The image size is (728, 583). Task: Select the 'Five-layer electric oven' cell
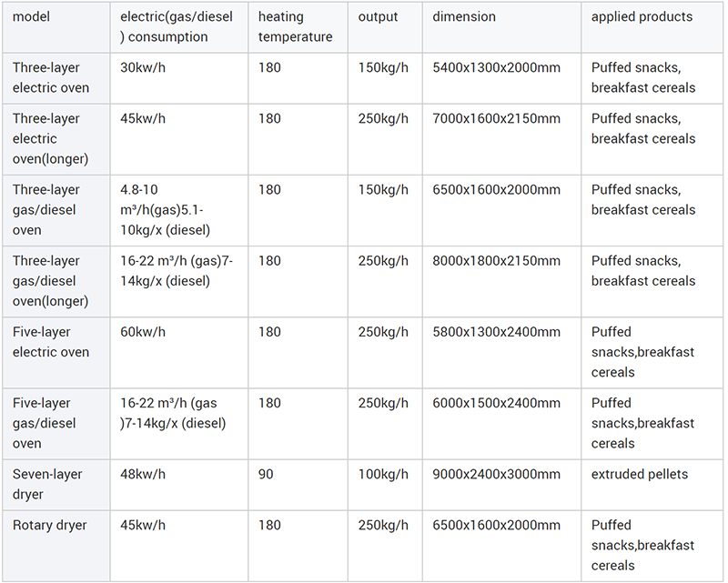coord(56,353)
